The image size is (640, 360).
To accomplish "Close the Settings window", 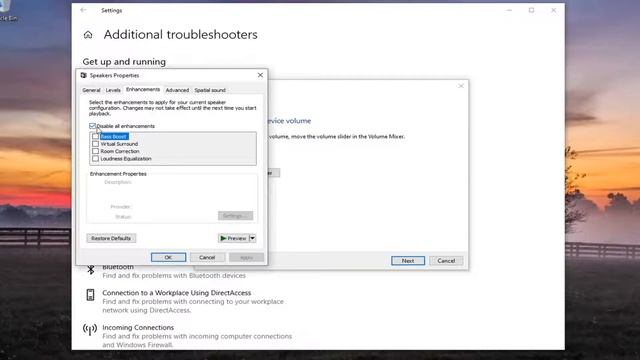I will point(553,10).
